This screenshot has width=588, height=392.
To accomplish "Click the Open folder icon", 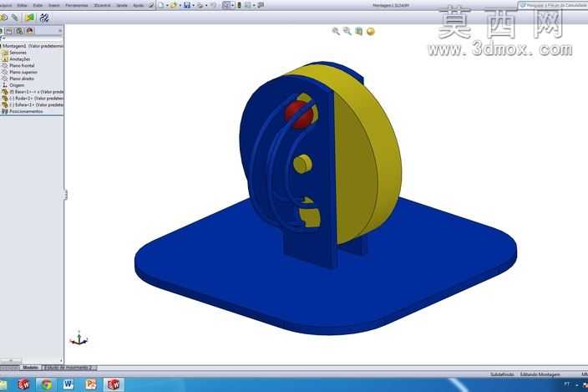I will click(x=174, y=5).
